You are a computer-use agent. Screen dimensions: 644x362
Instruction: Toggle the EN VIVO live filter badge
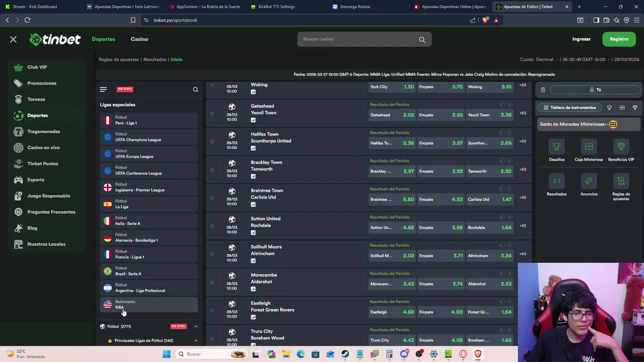point(125,89)
